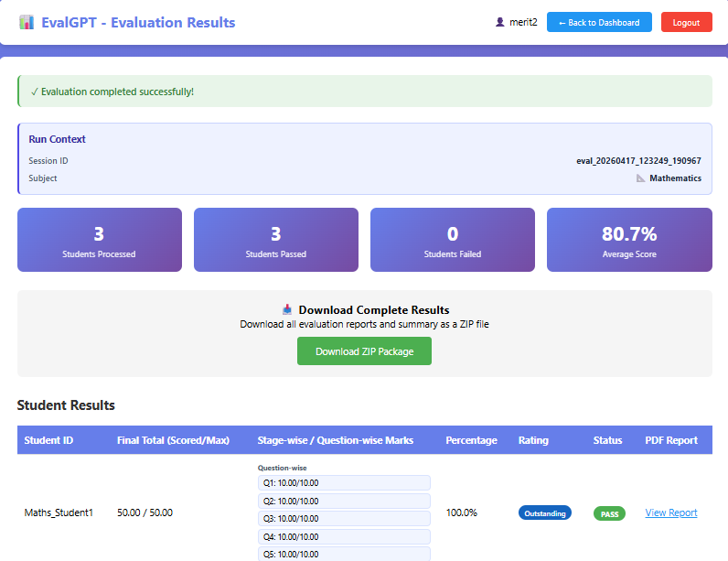Click the Stage-wise / Question-wise Marks header
This screenshot has width=728, height=561.
[x=336, y=440]
